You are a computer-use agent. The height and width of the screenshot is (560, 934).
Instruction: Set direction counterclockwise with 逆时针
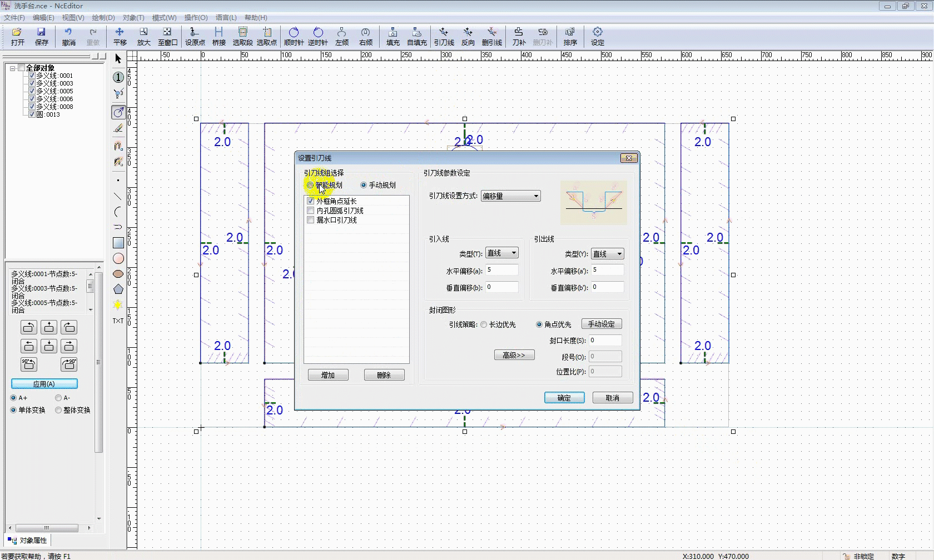[317, 37]
